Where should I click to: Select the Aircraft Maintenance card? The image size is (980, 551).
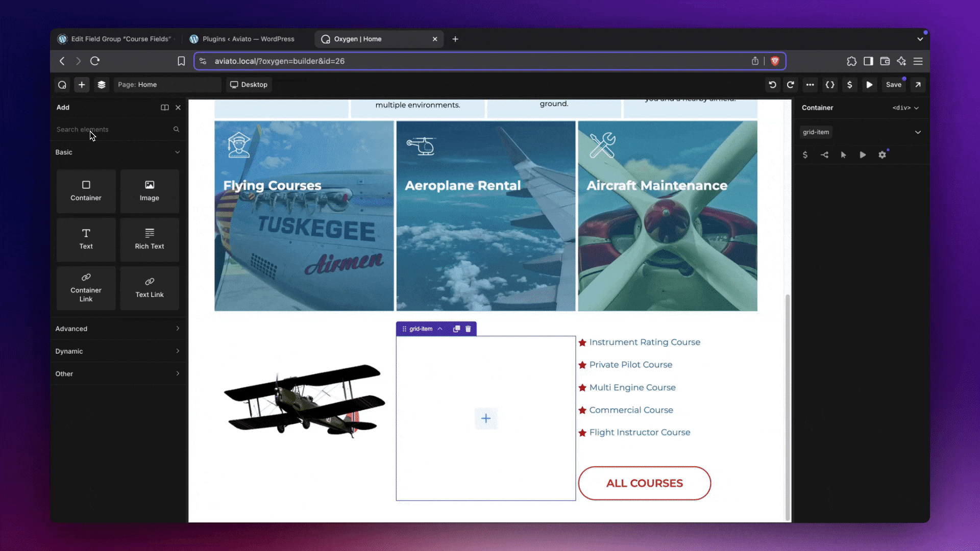[x=668, y=216]
